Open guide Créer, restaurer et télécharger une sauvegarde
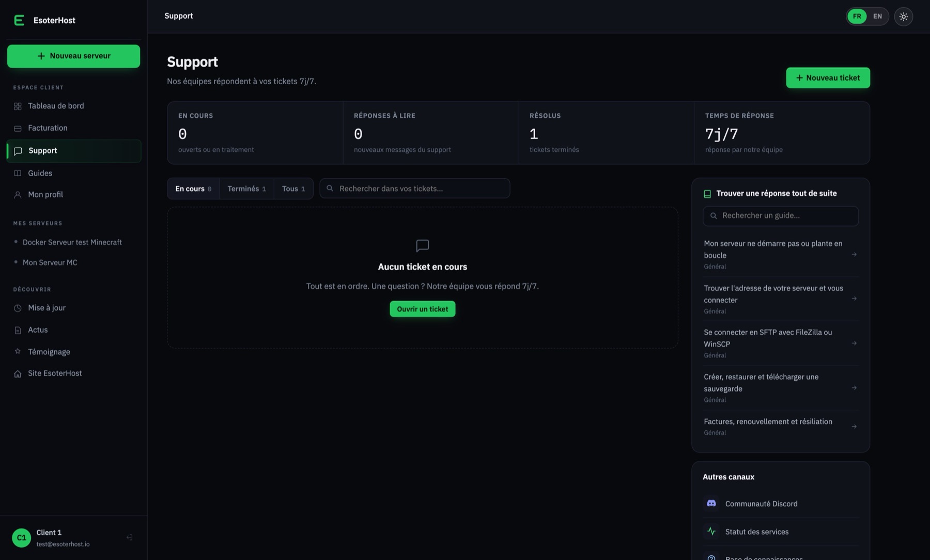 click(x=780, y=387)
